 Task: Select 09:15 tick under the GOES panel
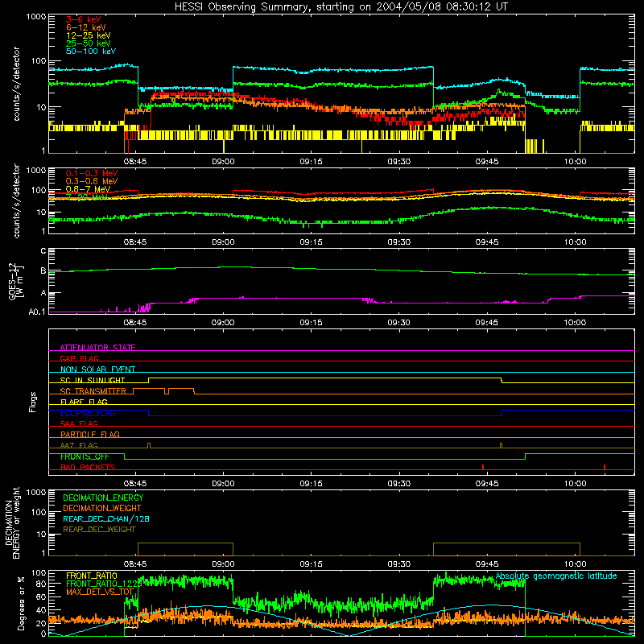click(311, 323)
